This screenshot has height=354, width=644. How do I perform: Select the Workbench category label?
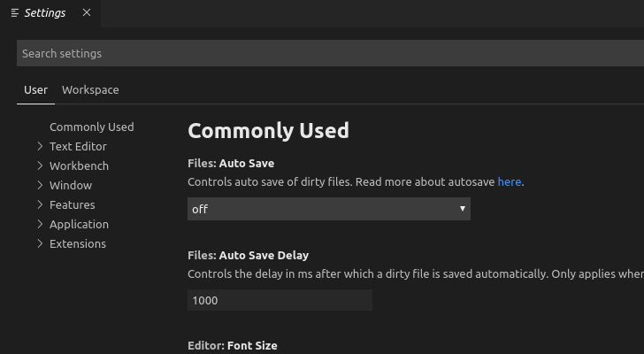click(79, 165)
